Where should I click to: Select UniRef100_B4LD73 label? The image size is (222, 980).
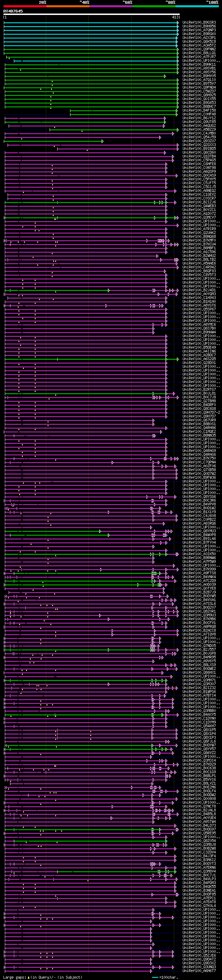click(x=199, y=825)
